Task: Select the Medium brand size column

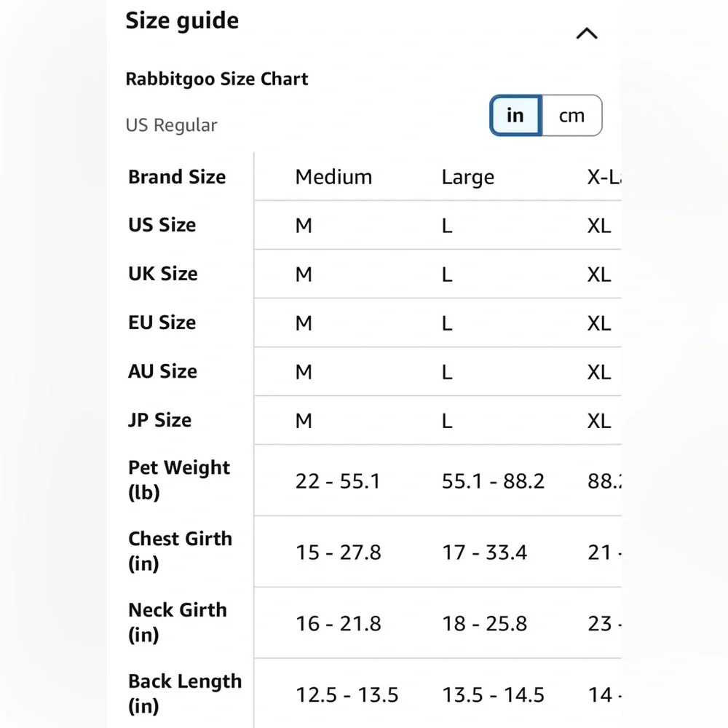Action: click(x=334, y=177)
